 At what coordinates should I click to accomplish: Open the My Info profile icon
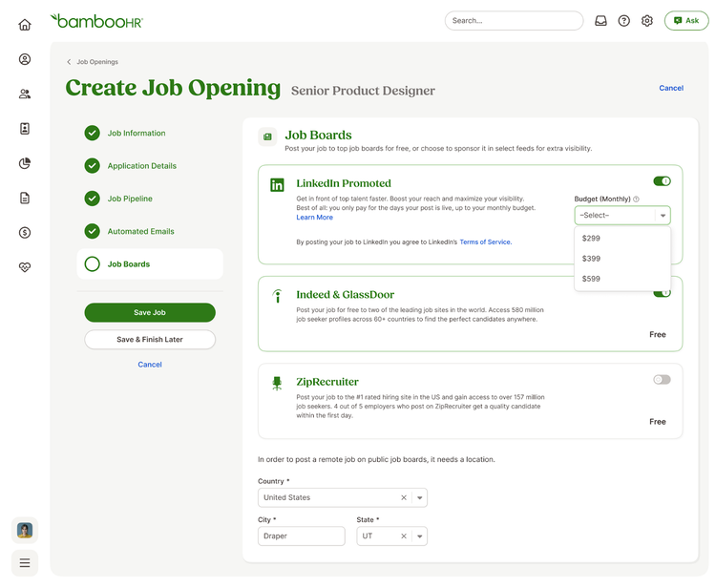(25, 59)
